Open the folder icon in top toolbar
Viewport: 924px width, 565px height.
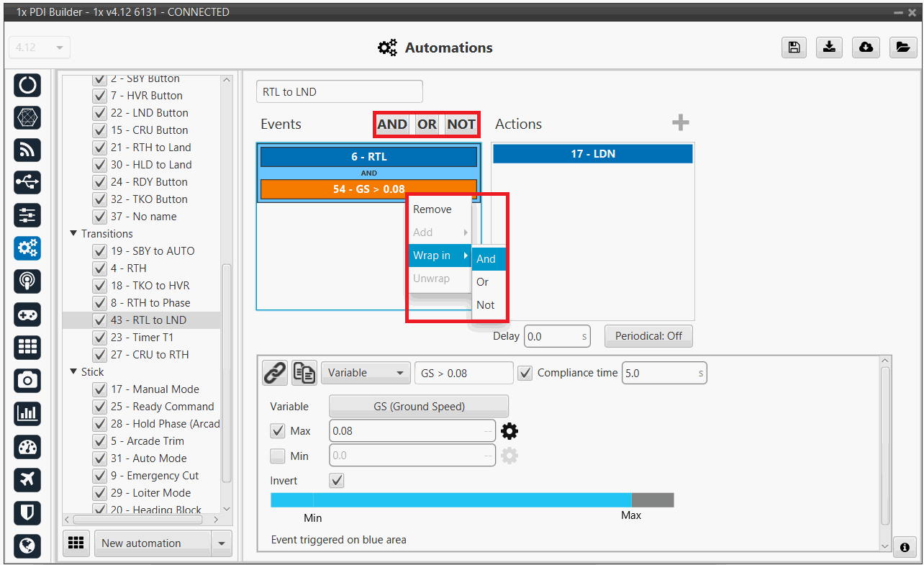902,48
